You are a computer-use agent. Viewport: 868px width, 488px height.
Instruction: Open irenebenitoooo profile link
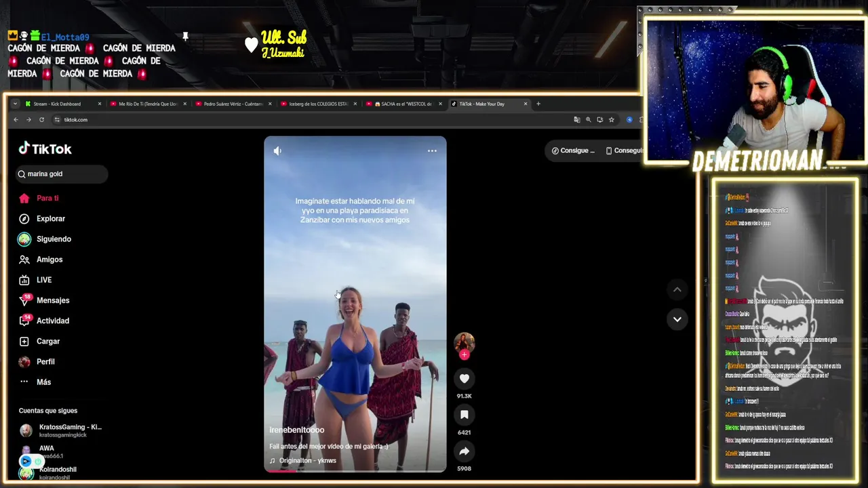pos(296,430)
